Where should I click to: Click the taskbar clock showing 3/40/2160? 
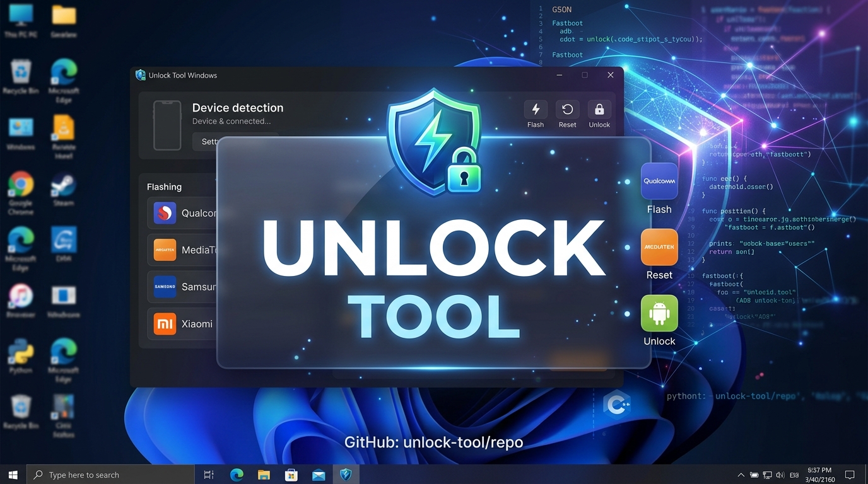tap(820, 475)
